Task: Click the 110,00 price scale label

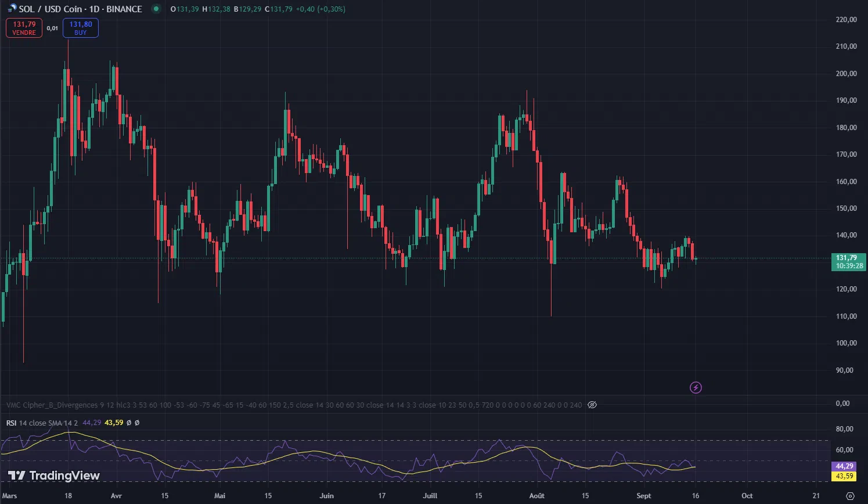Action: tap(846, 316)
